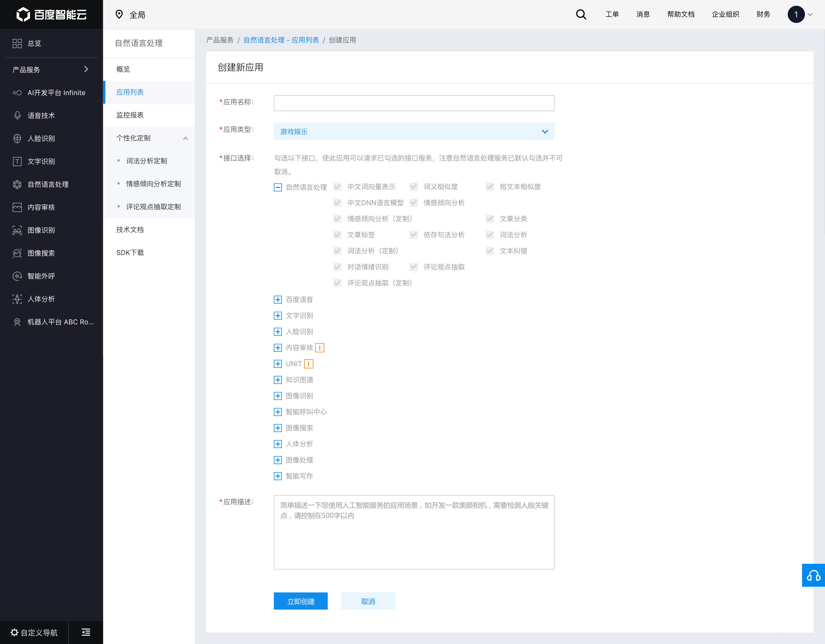
Task: Toggle the 评论观点抽取 checkbox
Action: [414, 267]
